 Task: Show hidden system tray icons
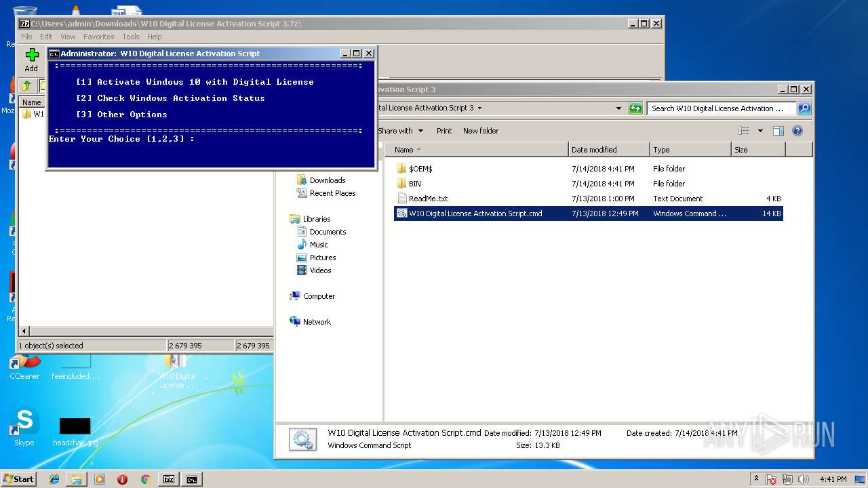click(x=757, y=479)
